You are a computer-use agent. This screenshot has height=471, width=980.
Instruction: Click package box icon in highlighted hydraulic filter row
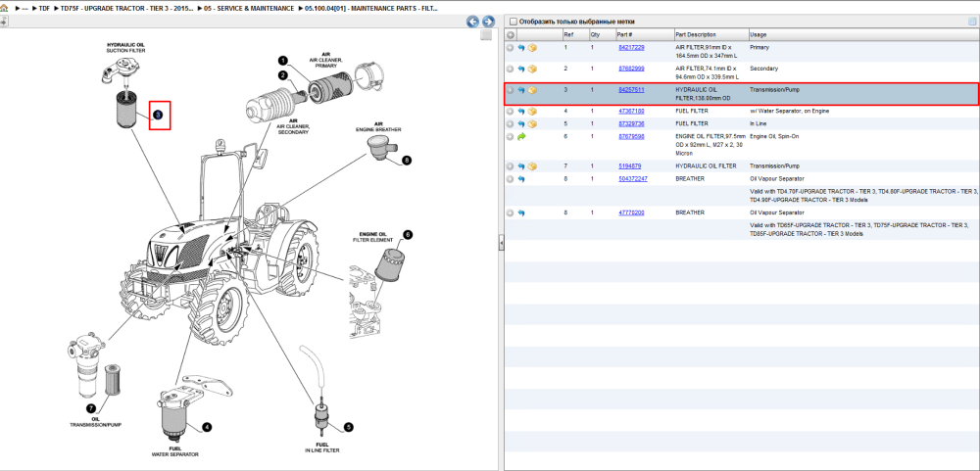tap(532, 90)
